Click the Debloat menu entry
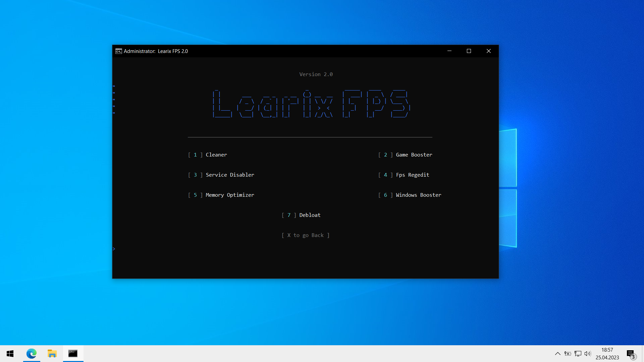This screenshot has height=362, width=644. click(309, 215)
